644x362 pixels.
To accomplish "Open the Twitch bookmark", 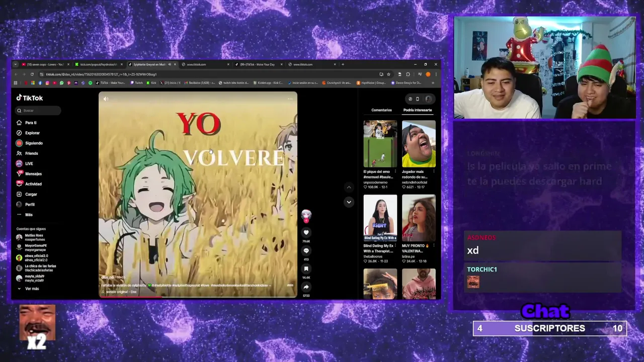I will point(137,82).
